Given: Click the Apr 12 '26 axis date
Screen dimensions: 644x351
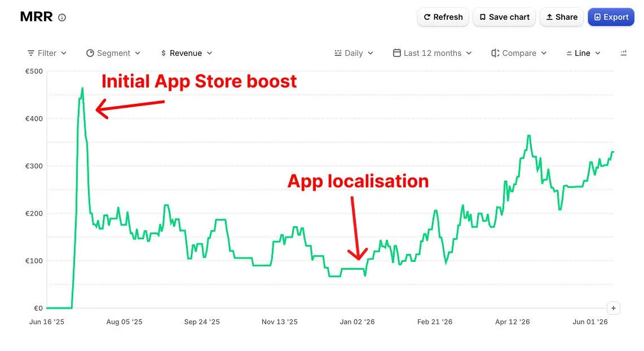Looking at the screenshot, I should 513,322.
